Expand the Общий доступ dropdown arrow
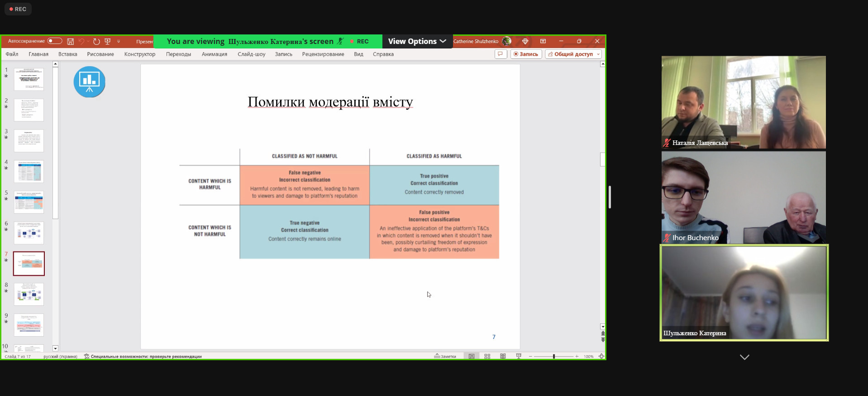The image size is (868, 396). (598, 54)
